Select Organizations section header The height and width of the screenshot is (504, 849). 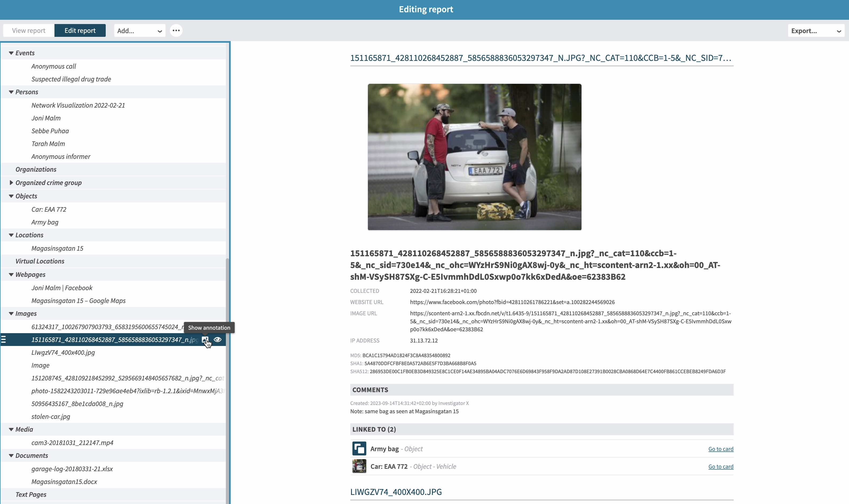coord(36,170)
